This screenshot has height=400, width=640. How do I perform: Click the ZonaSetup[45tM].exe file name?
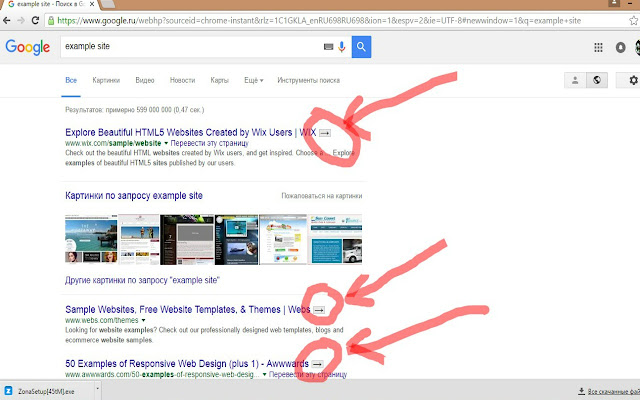46,391
